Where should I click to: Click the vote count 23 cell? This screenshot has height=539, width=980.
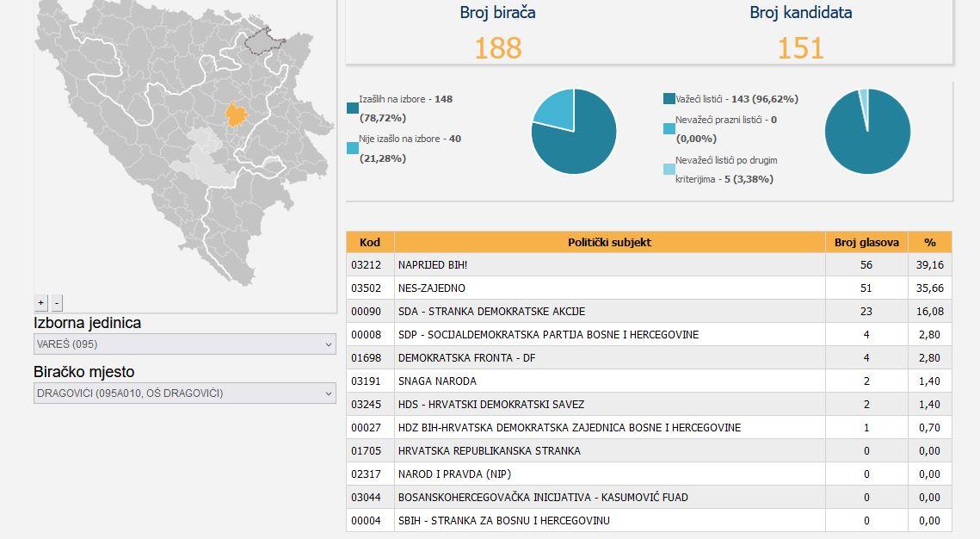866,312
